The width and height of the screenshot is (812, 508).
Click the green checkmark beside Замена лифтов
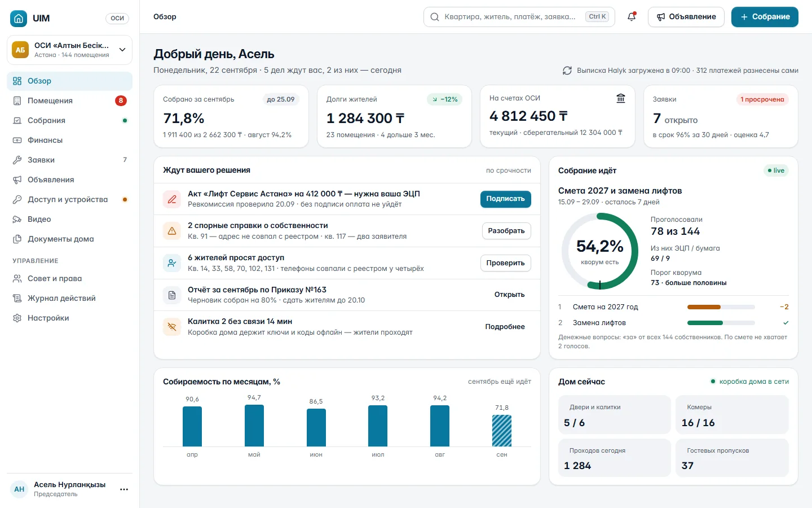(x=785, y=323)
